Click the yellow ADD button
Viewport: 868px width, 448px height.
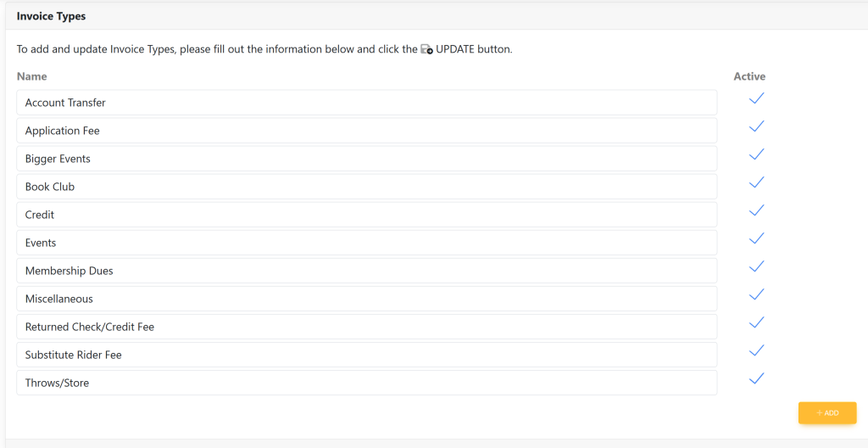[826, 413]
